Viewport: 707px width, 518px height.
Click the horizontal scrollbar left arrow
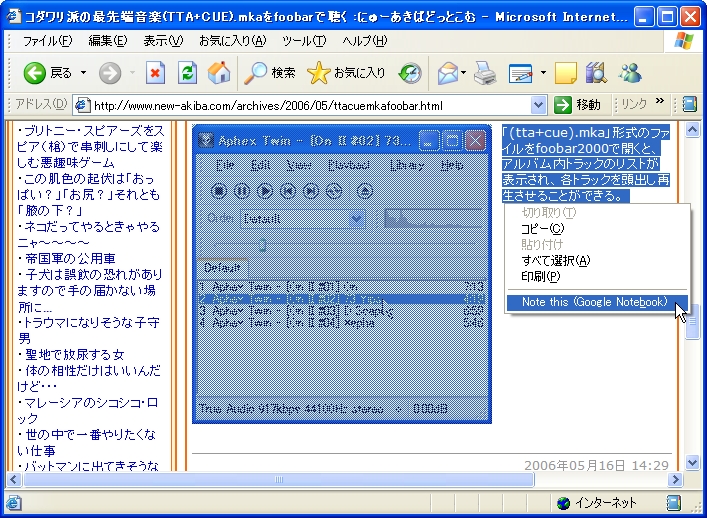coord(14,479)
